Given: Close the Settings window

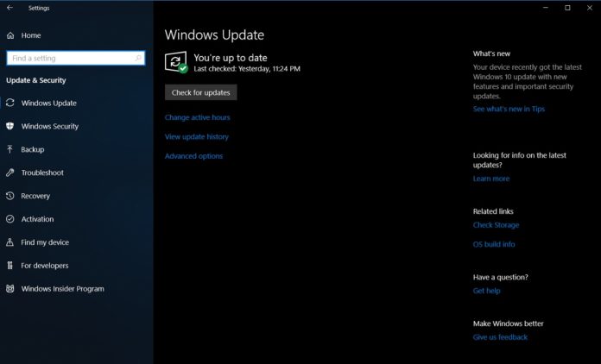Looking at the screenshot, I should point(590,8).
